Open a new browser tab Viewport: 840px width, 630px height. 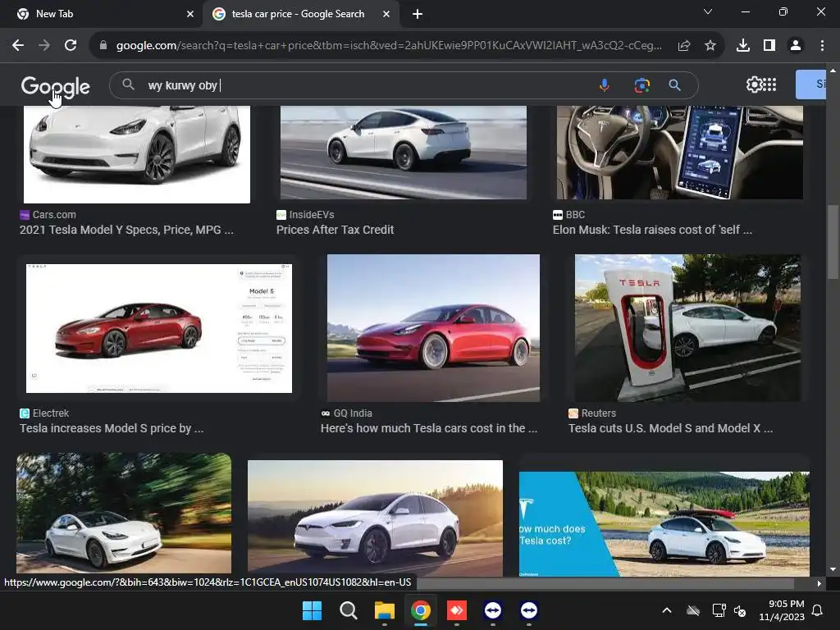(418, 15)
